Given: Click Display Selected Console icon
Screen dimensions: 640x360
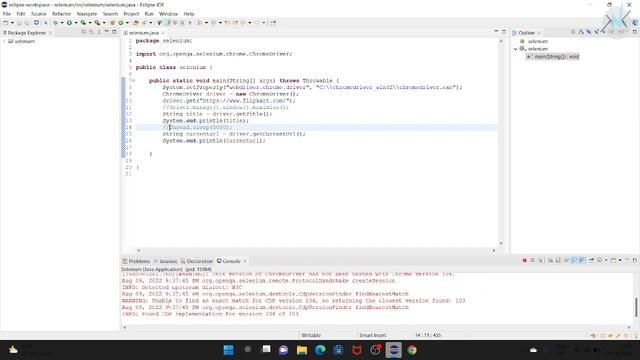Looking at the screenshot, I should click(600, 260).
